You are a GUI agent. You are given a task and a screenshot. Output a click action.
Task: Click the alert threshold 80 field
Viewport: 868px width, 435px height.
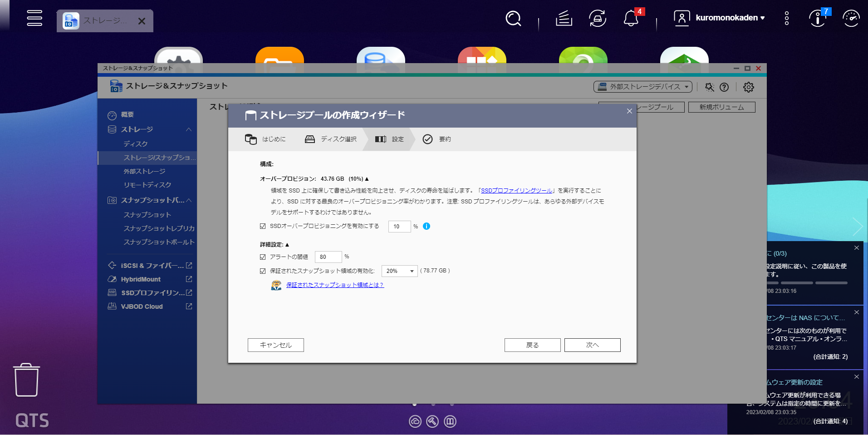pos(328,257)
